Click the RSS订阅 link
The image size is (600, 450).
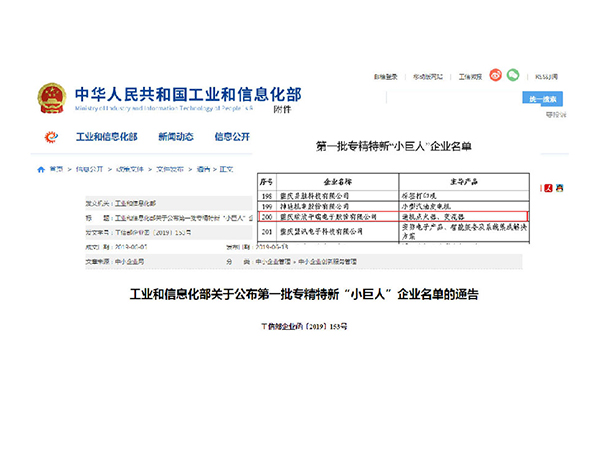coord(546,76)
